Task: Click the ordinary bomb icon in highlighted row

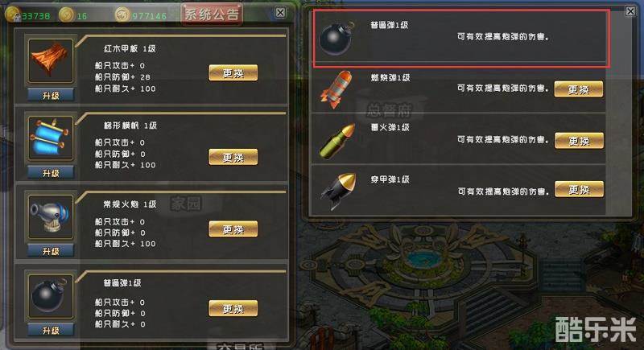Action: 336,38
